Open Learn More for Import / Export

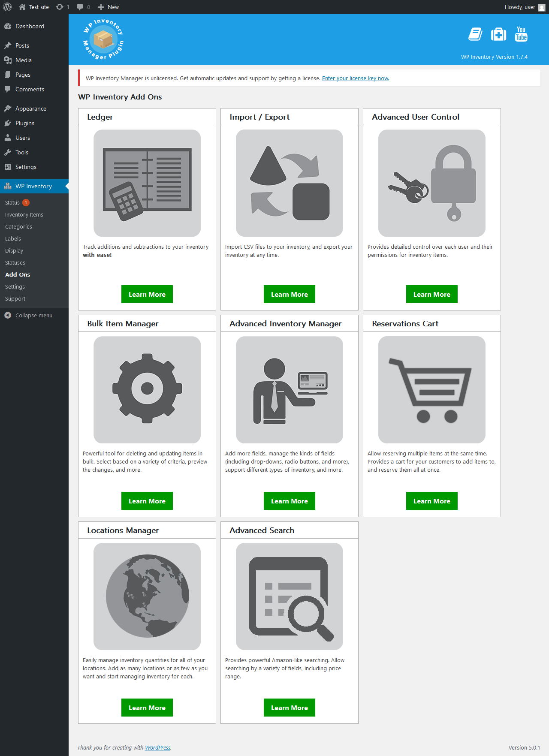pyautogui.click(x=290, y=294)
